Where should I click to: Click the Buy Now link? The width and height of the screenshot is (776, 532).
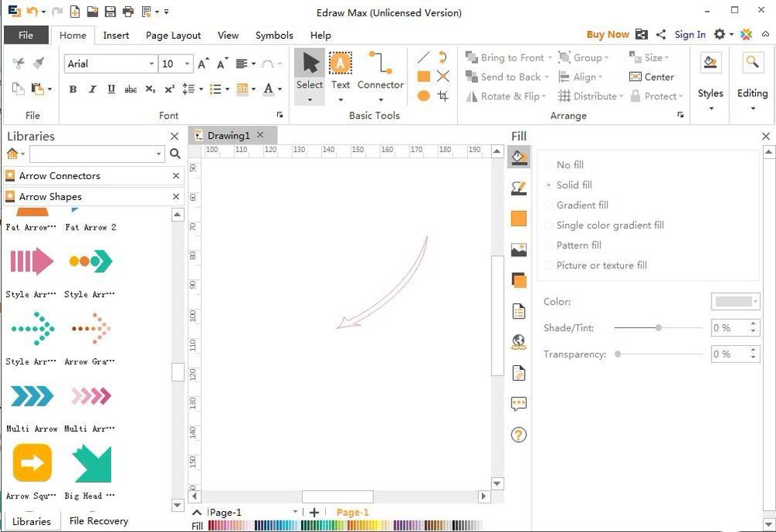608,34
